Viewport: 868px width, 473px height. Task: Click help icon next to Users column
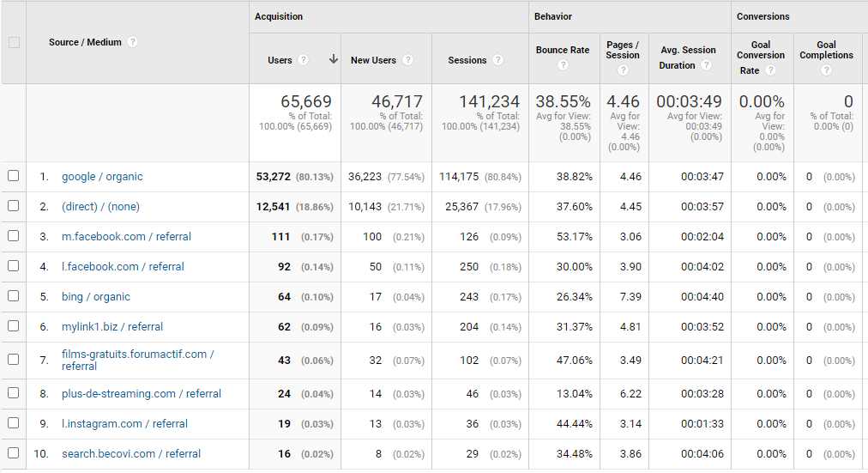pos(303,60)
